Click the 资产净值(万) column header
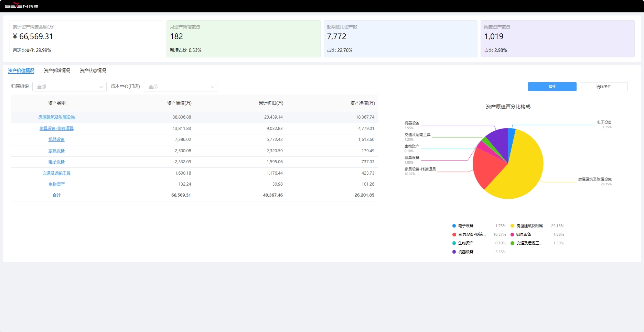The height and width of the screenshot is (332, 644). (x=363, y=103)
